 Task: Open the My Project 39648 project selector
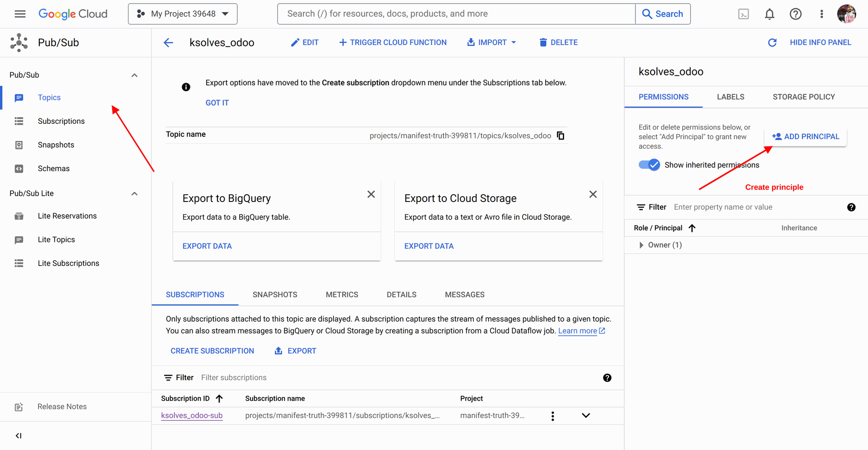[x=183, y=14]
